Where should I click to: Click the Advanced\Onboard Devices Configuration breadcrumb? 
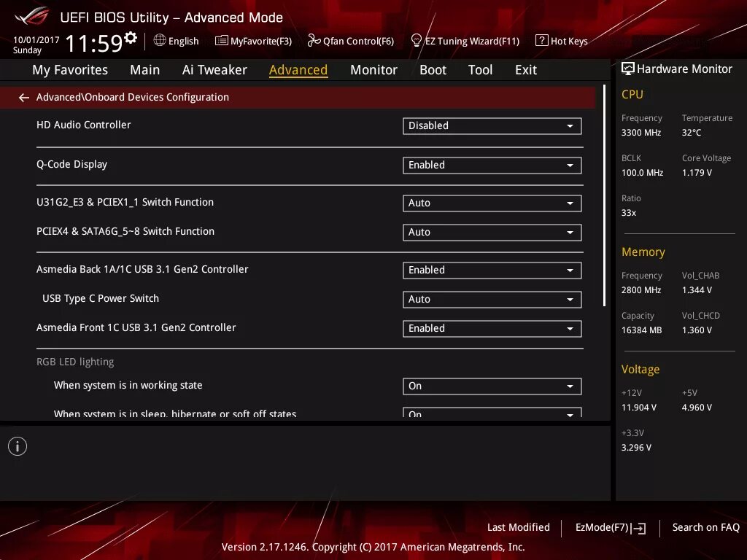pyautogui.click(x=133, y=97)
